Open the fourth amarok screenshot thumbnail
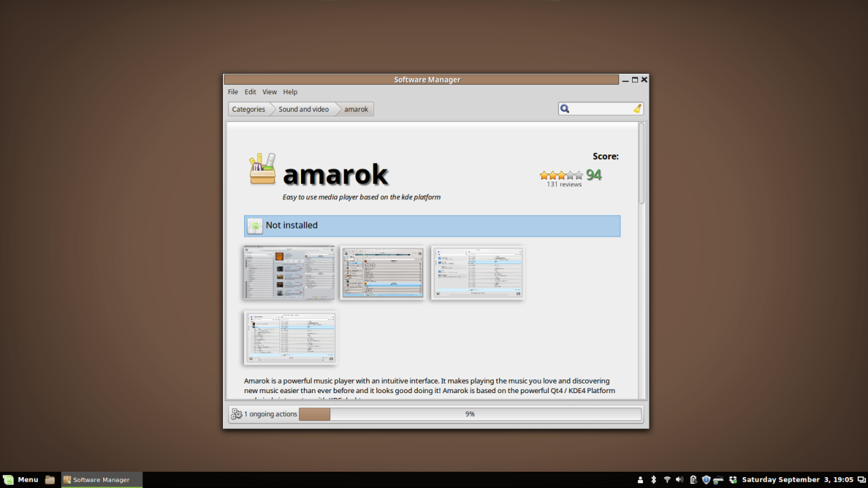 pyautogui.click(x=291, y=338)
